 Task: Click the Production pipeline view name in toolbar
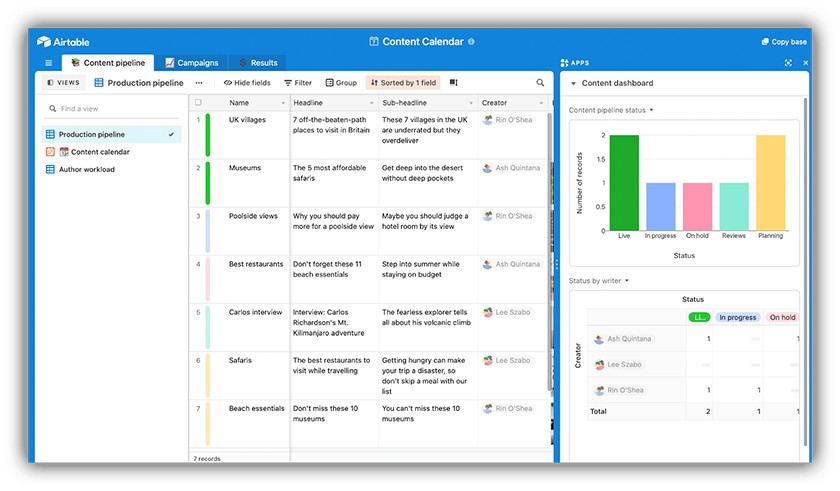pos(139,83)
